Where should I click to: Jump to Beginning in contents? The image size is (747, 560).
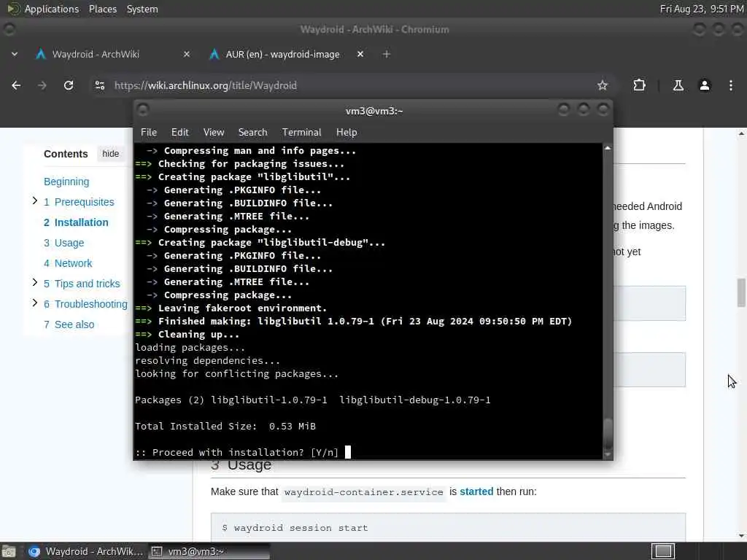66,182
